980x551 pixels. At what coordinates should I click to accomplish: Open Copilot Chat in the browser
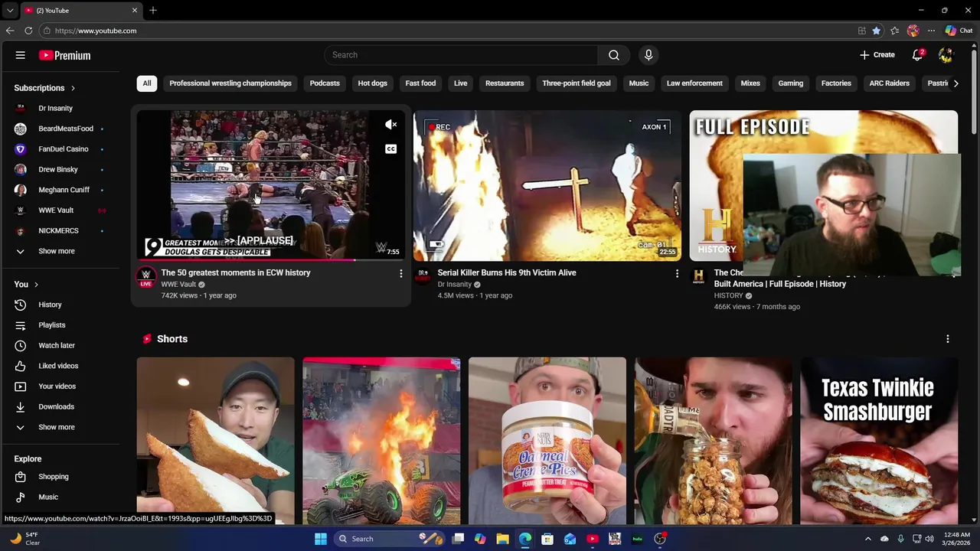(x=959, y=31)
